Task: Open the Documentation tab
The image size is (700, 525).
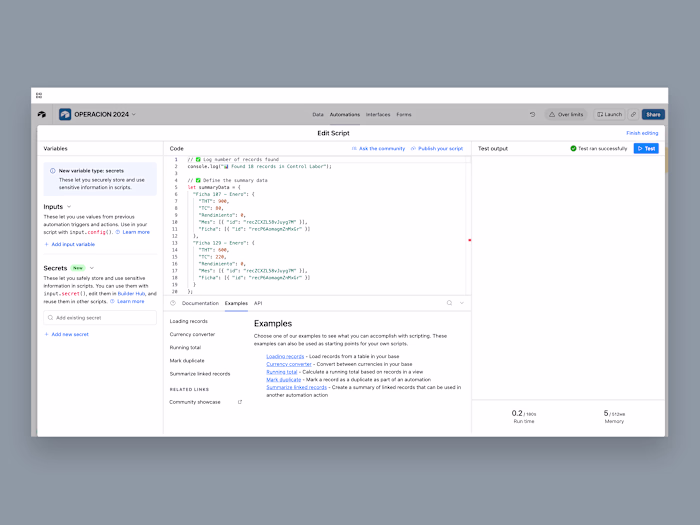Action: 200,303
